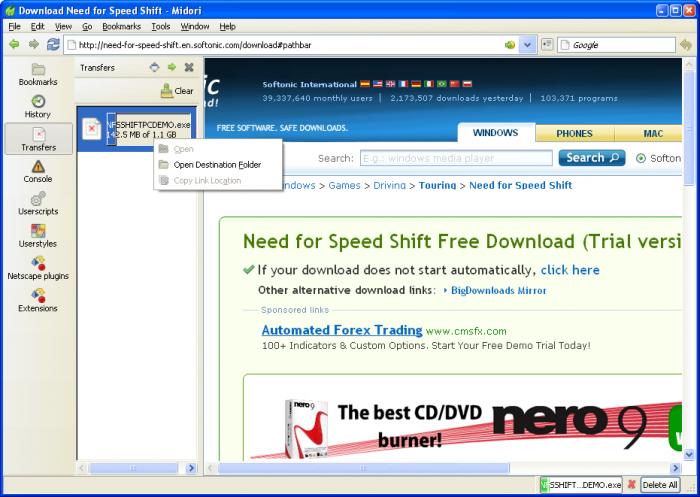Click the US flag icon
The width and height of the screenshot is (700, 497).
click(x=378, y=84)
